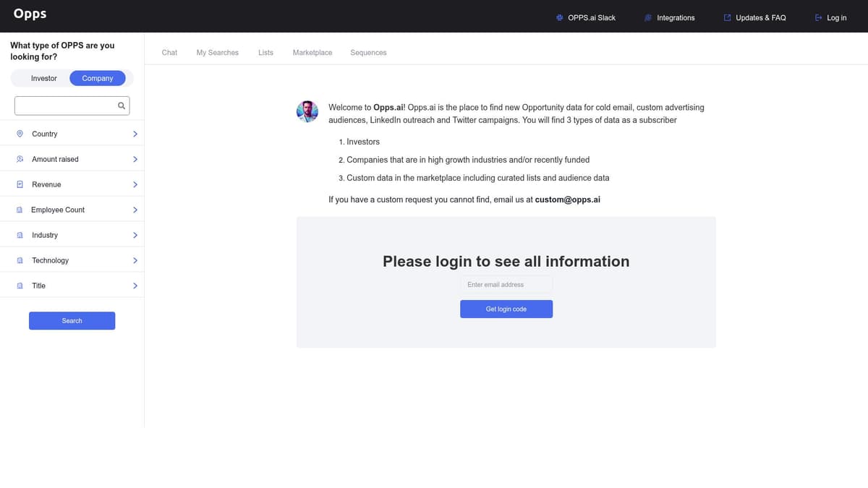The height and width of the screenshot is (488, 868).
Task: Switch search type to Investor
Action: pos(43,78)
